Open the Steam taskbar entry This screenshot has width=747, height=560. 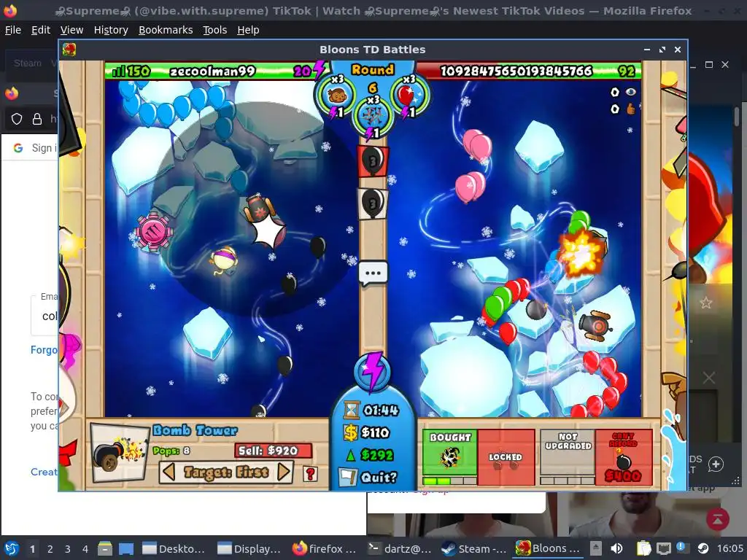pos(473,549)
